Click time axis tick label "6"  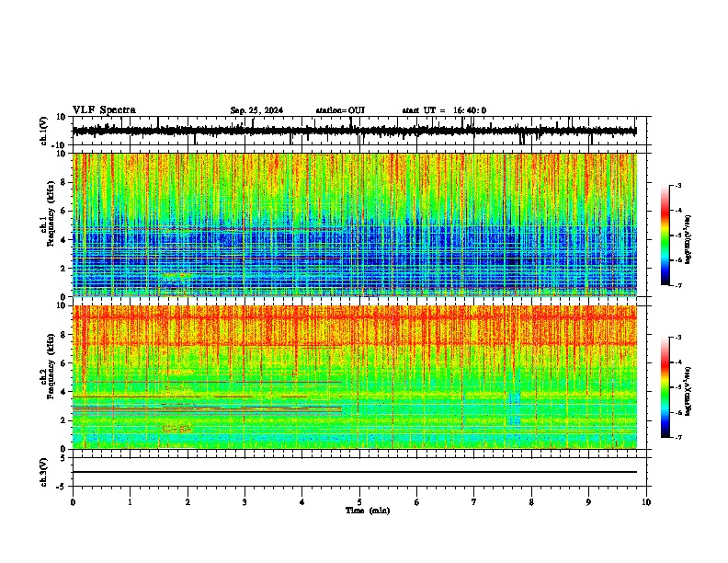(417, 502)
